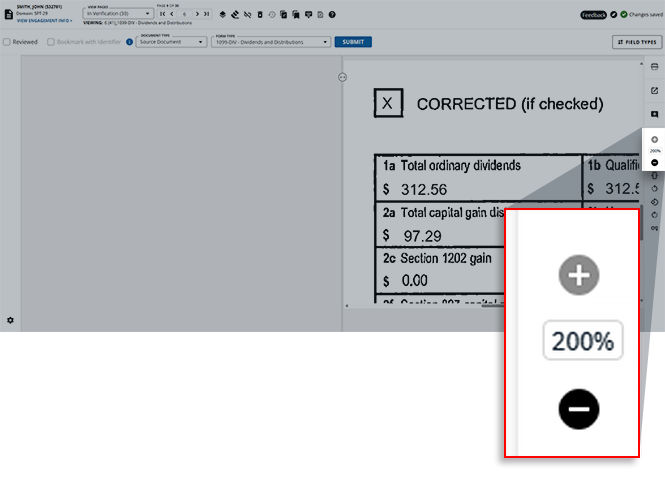This screenshot has height=479, width=665.
Task: Click the rotate icon with the center dot
Action: 654,202
